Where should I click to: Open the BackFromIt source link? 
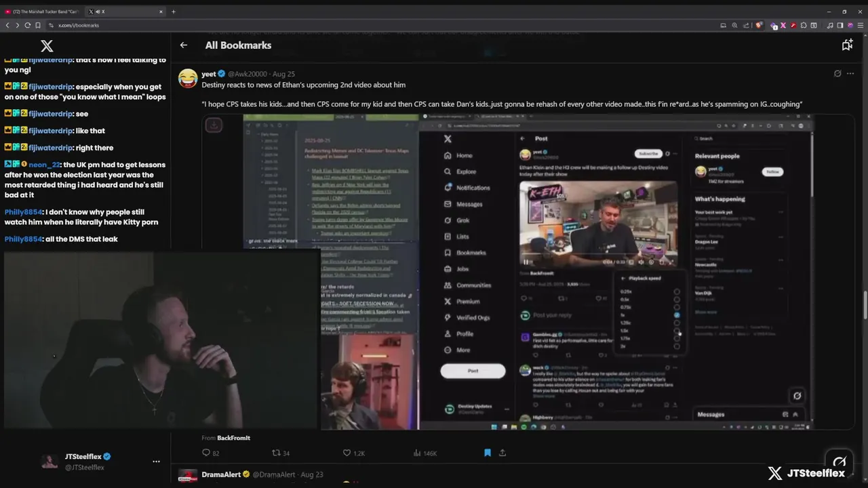pyautogui.click(x=233, y=438)
